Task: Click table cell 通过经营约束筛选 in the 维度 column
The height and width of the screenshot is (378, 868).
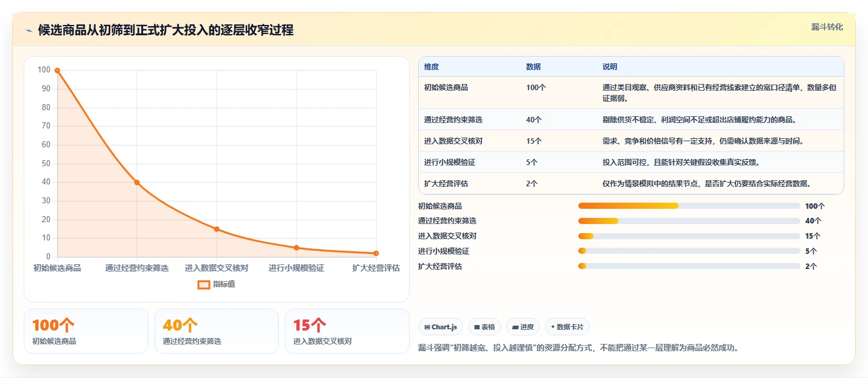Action: (453, 119)
